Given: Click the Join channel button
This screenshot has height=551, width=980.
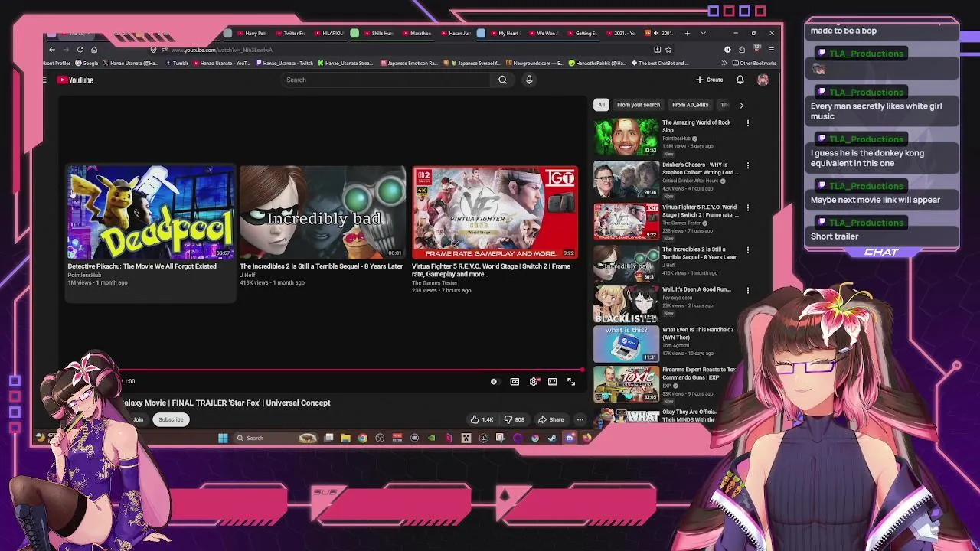Looking at the screenshot, I should click(x=138, y=419).
